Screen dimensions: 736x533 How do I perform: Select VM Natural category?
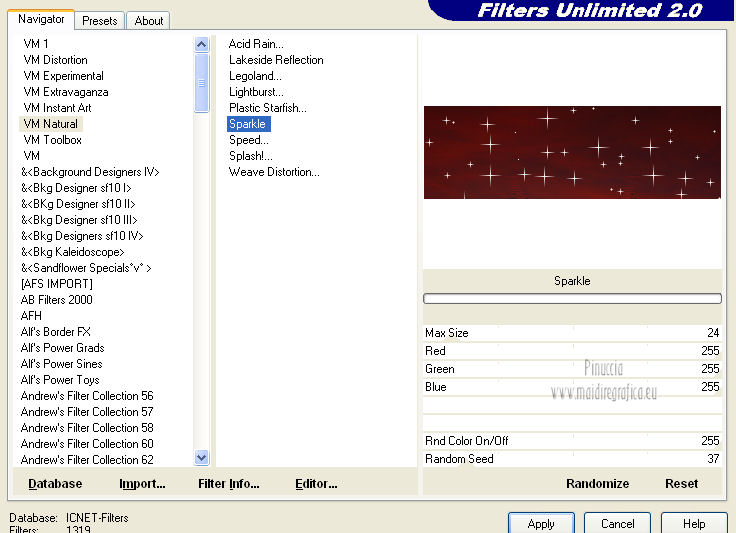tap(51, 124)
